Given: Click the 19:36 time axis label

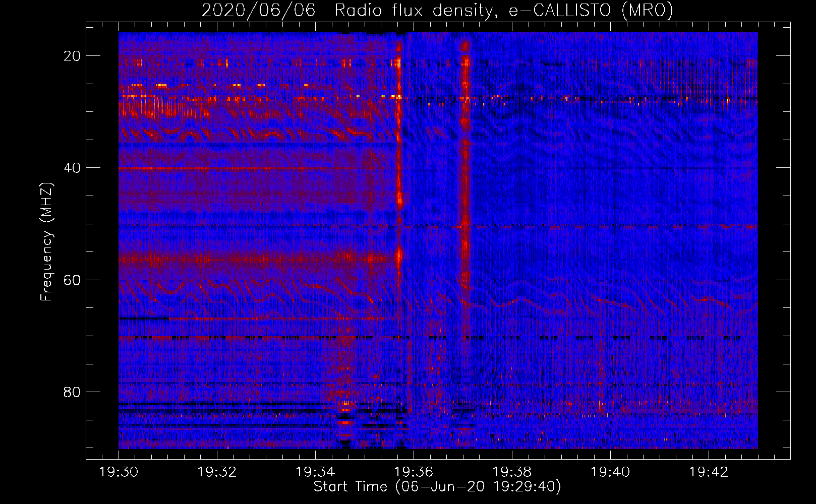Looking at the screenshot, I should click(x=414, y=472).
